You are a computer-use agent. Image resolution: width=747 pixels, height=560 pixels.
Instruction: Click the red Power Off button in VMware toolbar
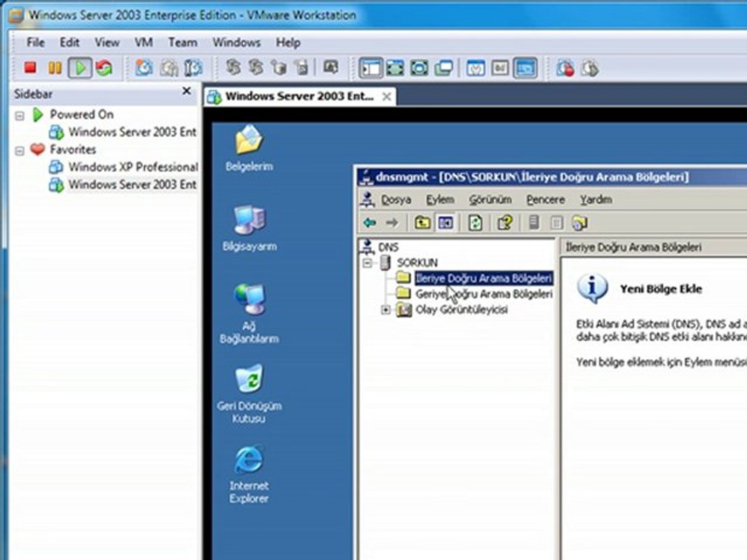click(30, 68)
